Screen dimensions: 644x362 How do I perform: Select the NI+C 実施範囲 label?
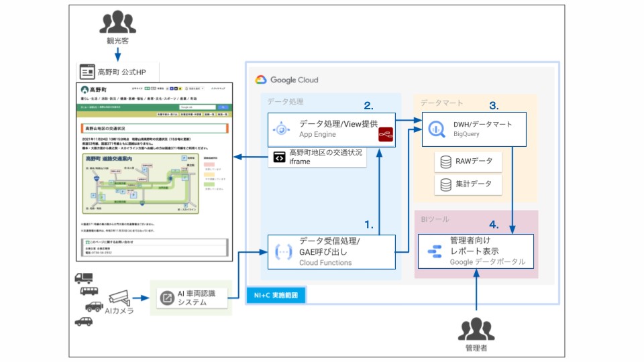(276, 295)
